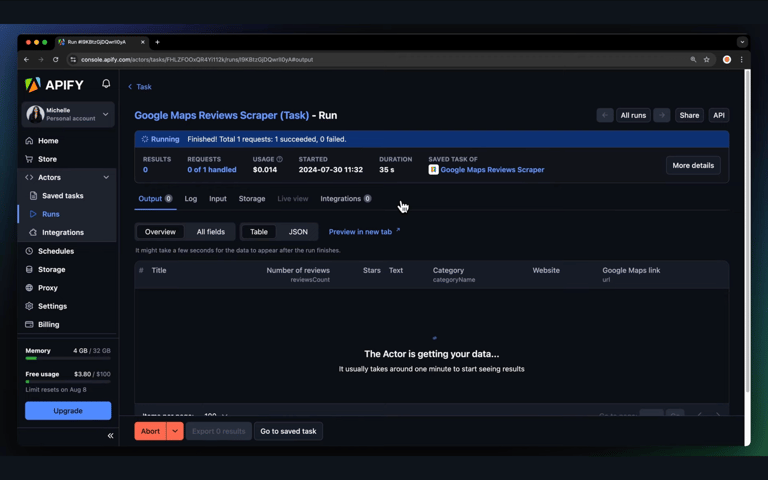Click the Apify logo
This screenshot has width=768, height=480.
pyautogui.click(x=54, y=85)
